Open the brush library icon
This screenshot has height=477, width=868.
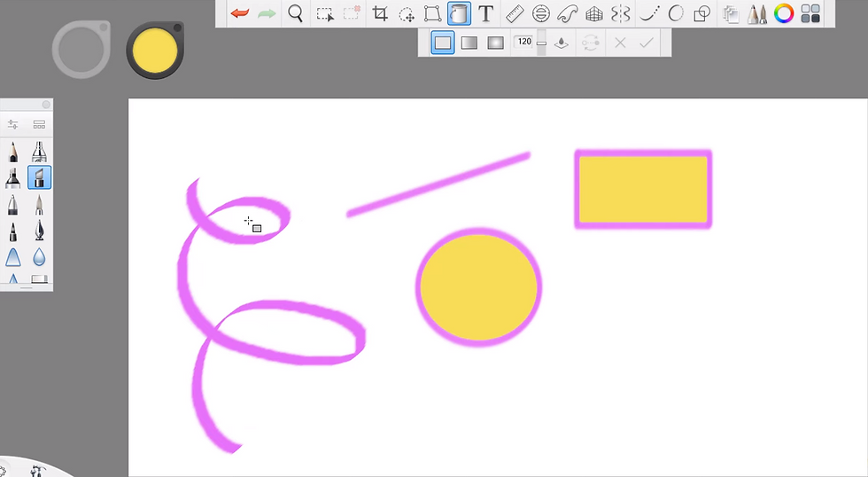point(39,124)
